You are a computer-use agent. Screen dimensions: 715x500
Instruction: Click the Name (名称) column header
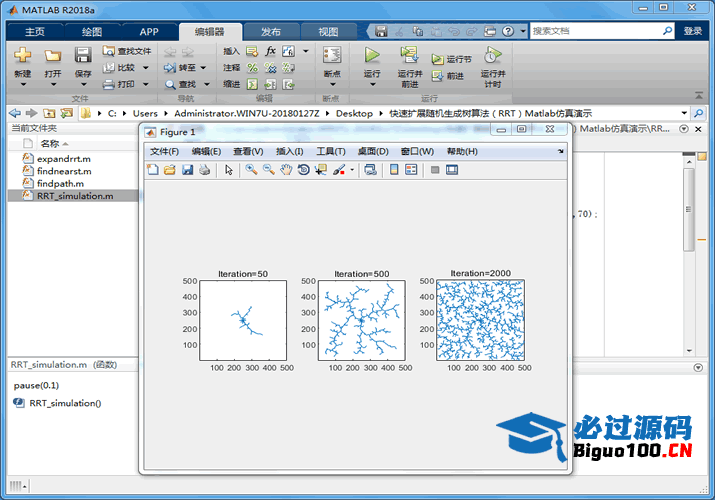coord(50,144)
